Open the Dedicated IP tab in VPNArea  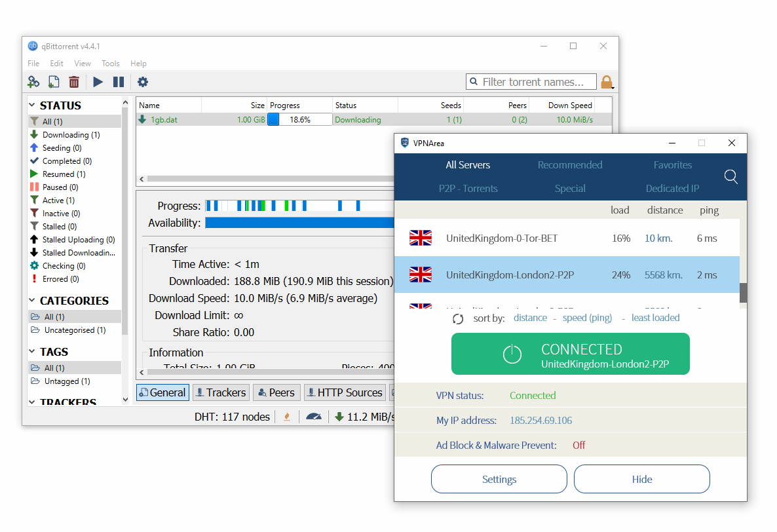(x=672, y=189)
